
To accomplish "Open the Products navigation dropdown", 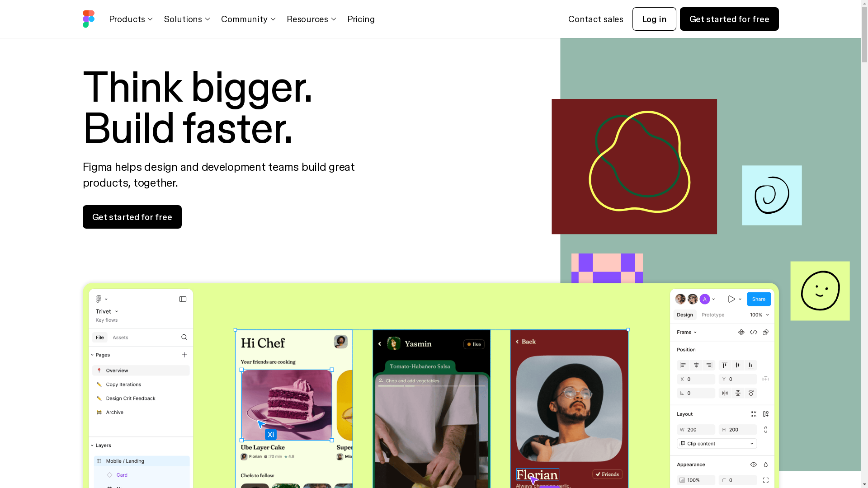I will [x=131, y=19].
